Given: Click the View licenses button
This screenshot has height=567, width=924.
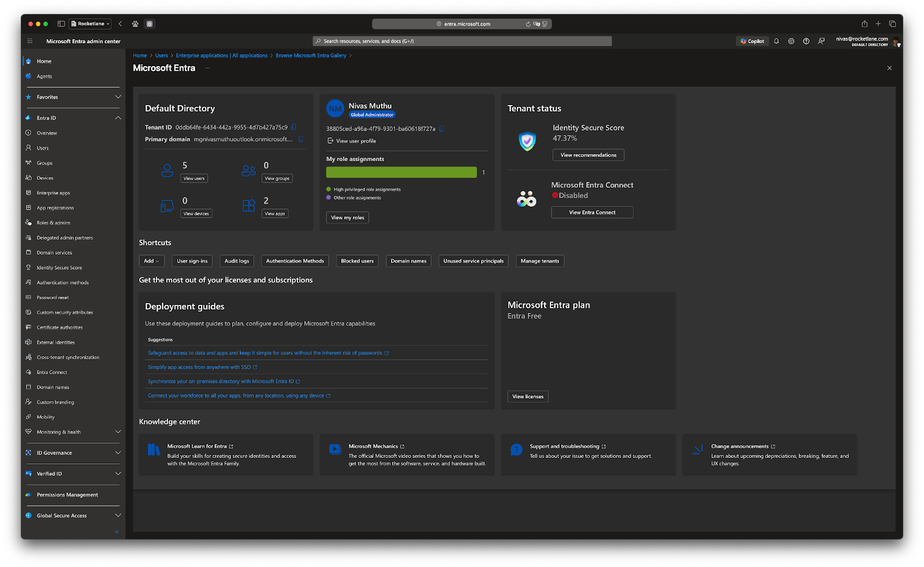Looking at the screenshot, I should click(528, 397).
